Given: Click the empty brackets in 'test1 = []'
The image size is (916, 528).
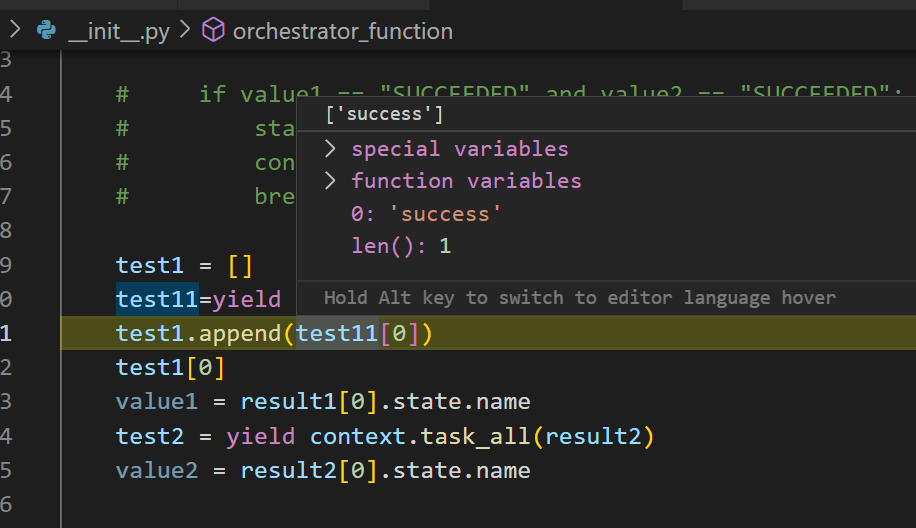Looking at the screenshot, I should click(x=240, y=266).
